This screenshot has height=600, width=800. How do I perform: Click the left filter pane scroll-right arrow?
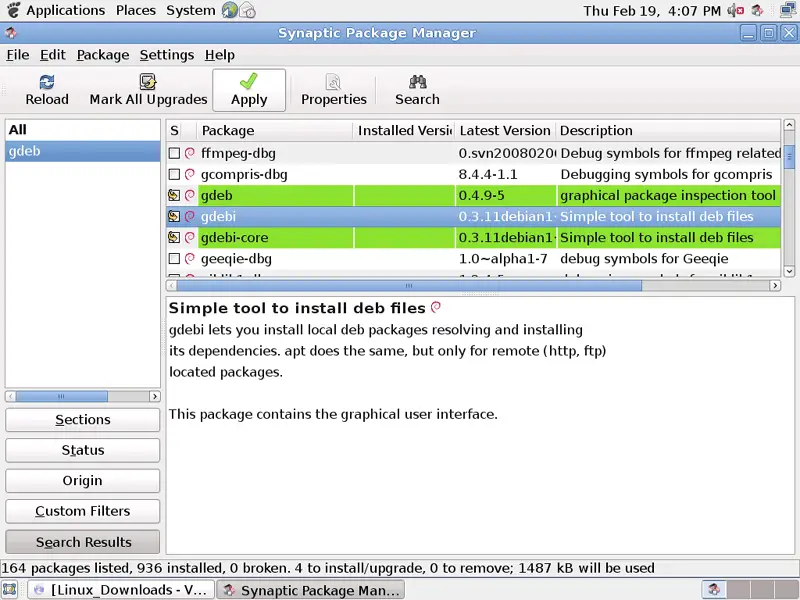pyautogui.click(x=154, y=396)
